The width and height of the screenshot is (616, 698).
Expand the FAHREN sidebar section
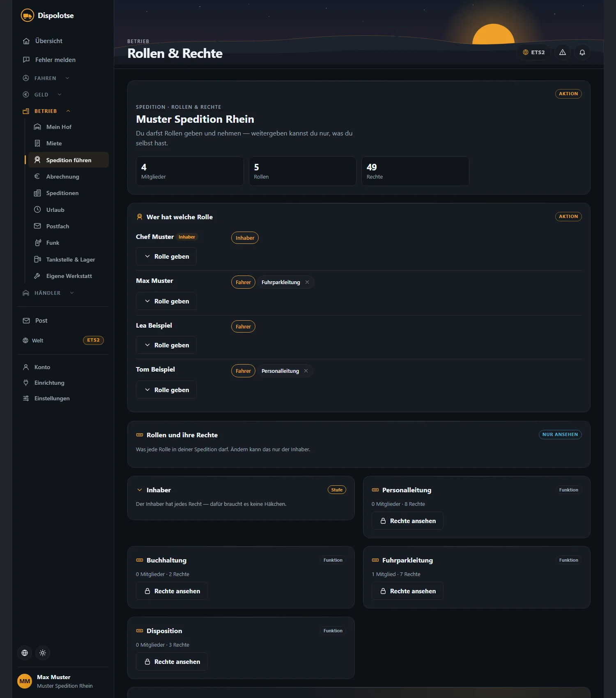click(x=46, y=78)
